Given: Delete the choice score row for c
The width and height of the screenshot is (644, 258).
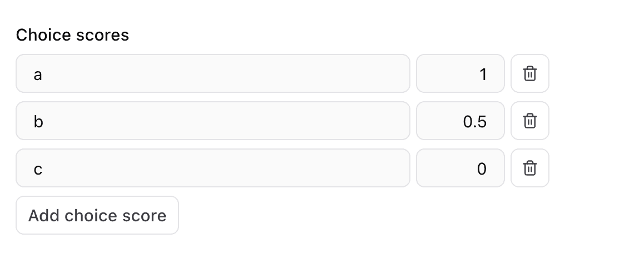Looking at the screenshot, I should coord(529,168).
